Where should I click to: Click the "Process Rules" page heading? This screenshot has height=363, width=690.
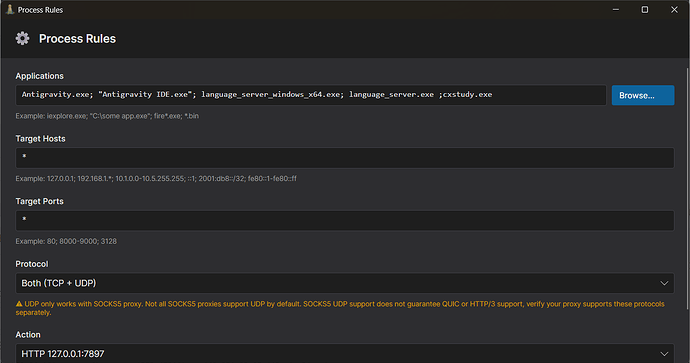click(x=77, y=39)
